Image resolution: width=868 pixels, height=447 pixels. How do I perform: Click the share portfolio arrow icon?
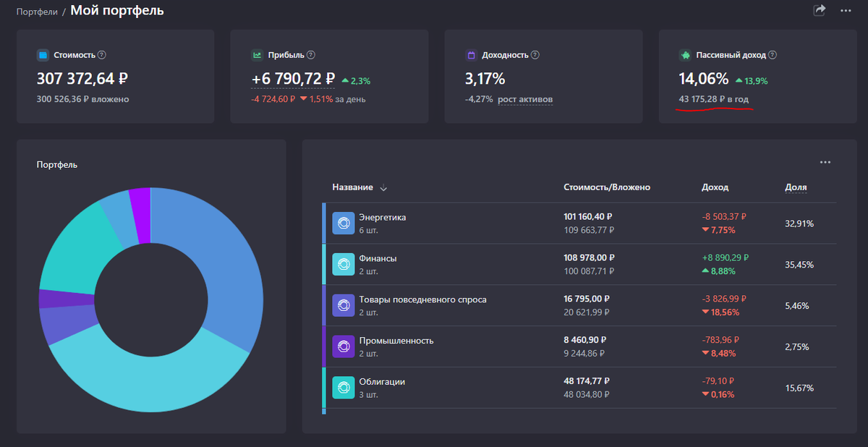820,10
